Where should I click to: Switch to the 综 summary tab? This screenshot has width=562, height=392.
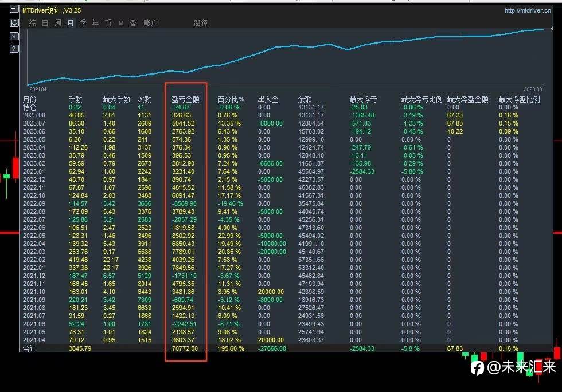[x=32, y=23]
